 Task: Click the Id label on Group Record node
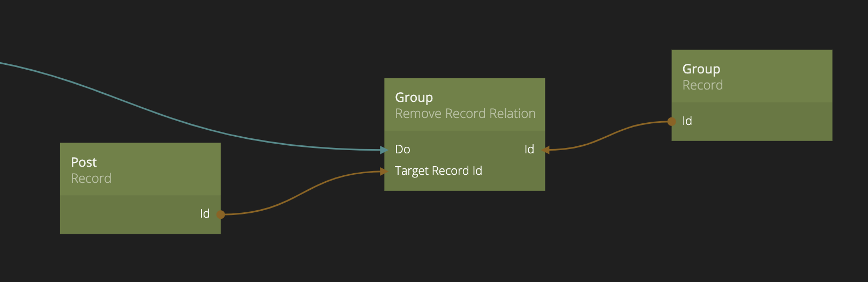687,121
